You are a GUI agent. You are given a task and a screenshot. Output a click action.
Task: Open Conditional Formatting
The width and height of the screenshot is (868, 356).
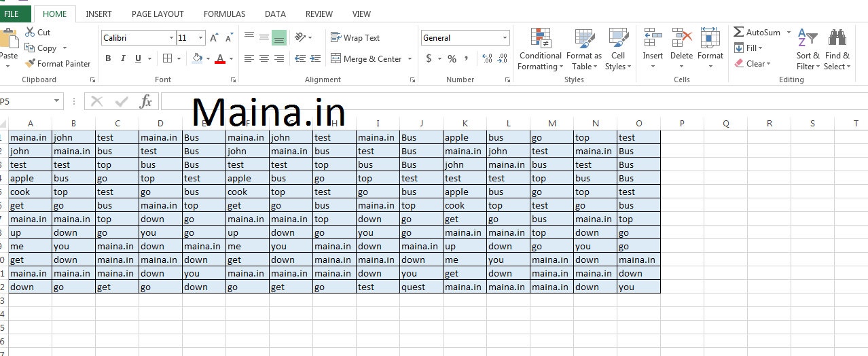click(x=540, y=49)
